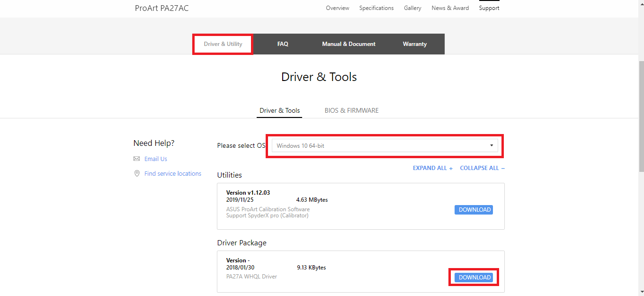Switch to the Driver & Utility tab
Image resolution: width=644 pixels, height=296 pixels.
tap(223, 44)
